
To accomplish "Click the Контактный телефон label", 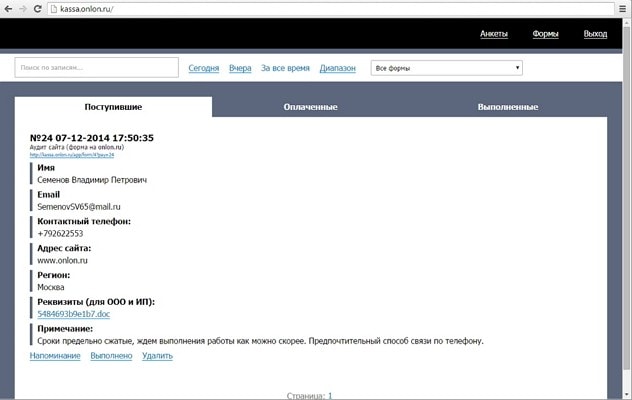I will (84, 221).
